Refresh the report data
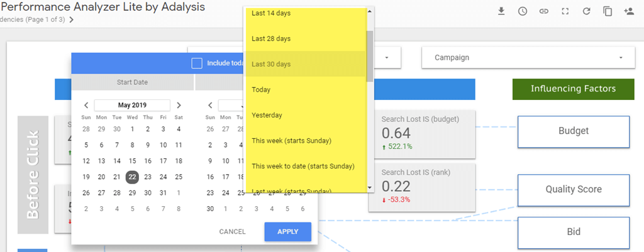 (x=586, y=11)
